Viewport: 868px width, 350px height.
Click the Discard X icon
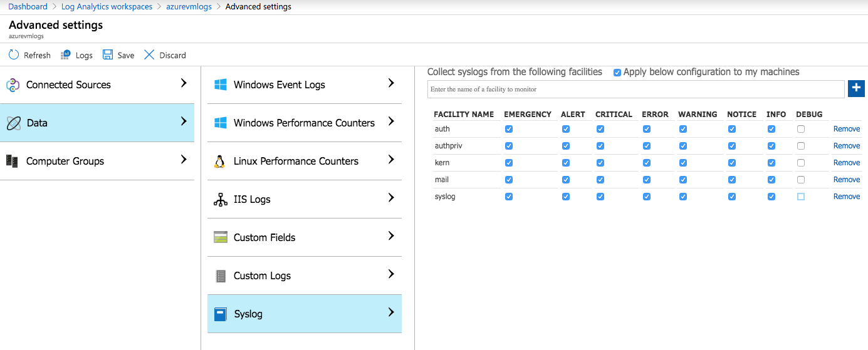[149, 55]
